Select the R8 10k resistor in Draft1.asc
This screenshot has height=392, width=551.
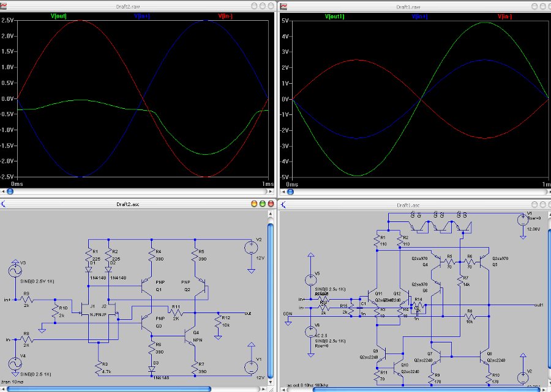click(470, 317)
